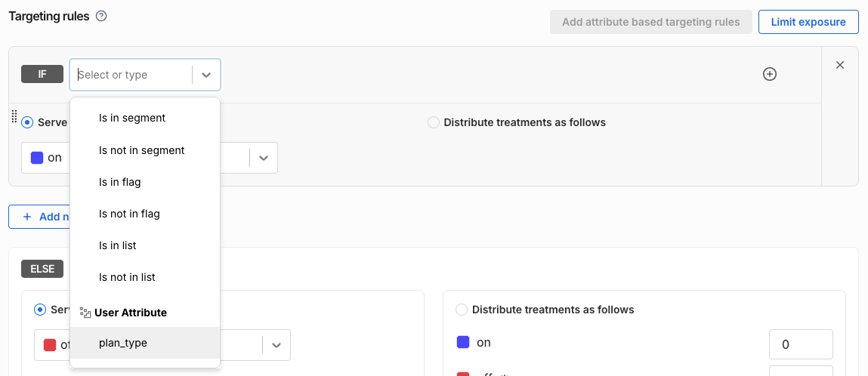The width and height of the screenshot is (868, 376).
Task: Click the User Attribute section icon
Action: 85,313
